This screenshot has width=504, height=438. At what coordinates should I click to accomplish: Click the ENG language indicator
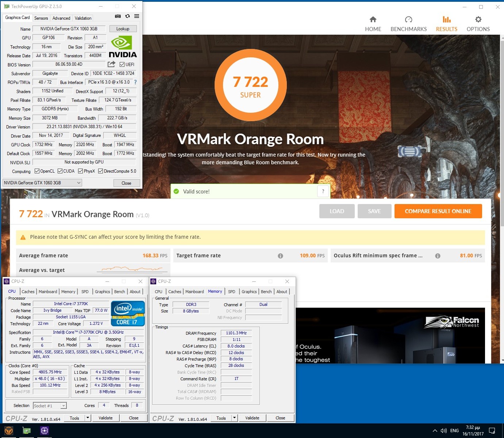(454, 431)
